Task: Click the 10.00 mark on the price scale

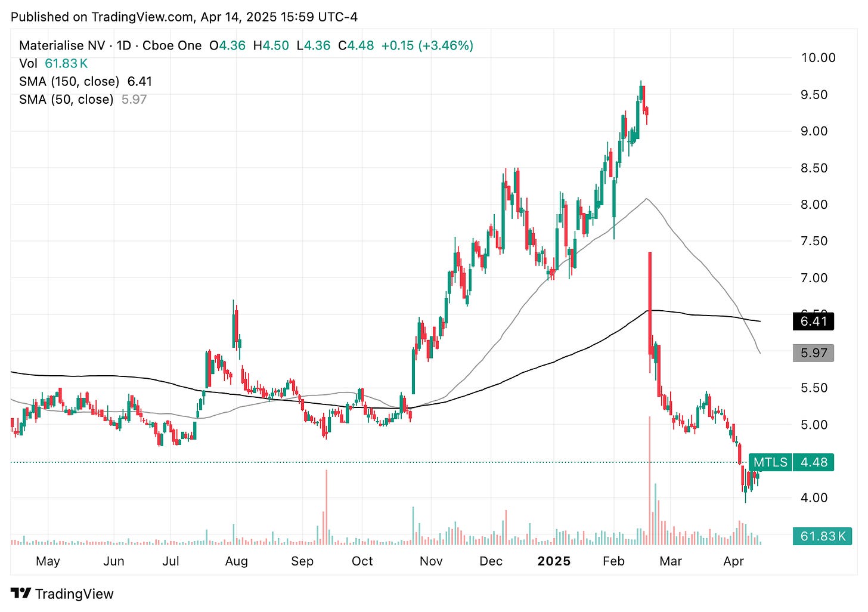Action: tap(820, 58)
